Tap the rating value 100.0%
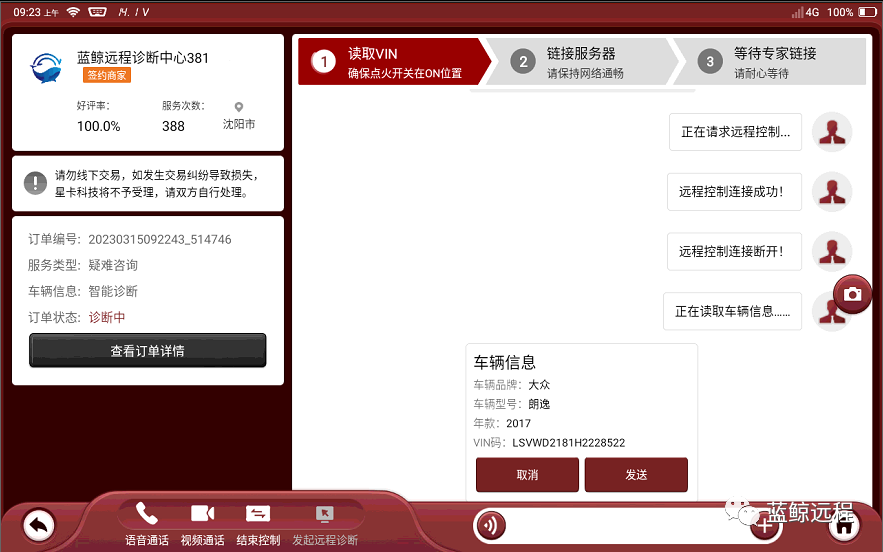The image size is (883, 552). pyautogui.click(x=99, y=126)
